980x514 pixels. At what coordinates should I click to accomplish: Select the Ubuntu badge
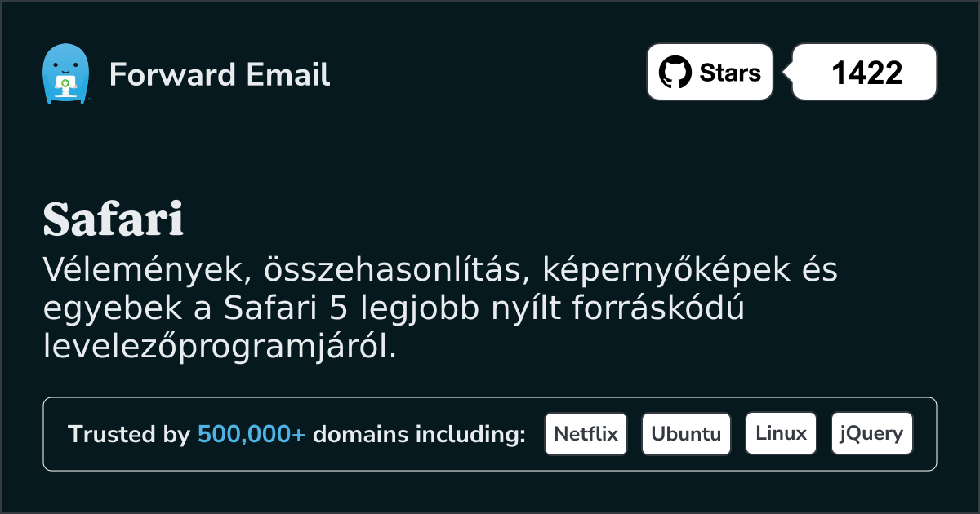[686, 433]
